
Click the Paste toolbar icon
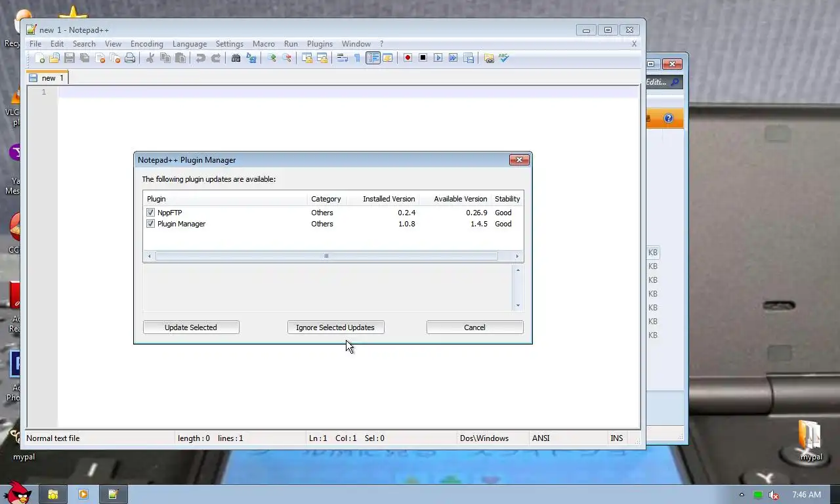click(180, 58)
